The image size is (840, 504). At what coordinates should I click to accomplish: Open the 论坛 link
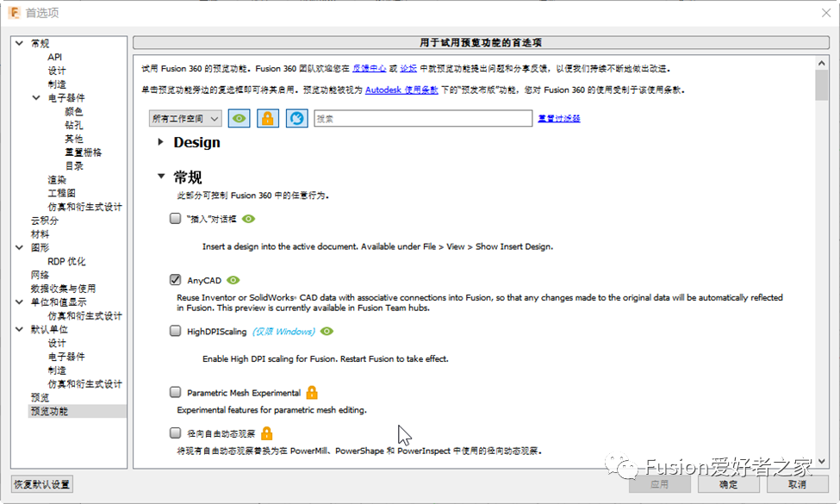408,69
